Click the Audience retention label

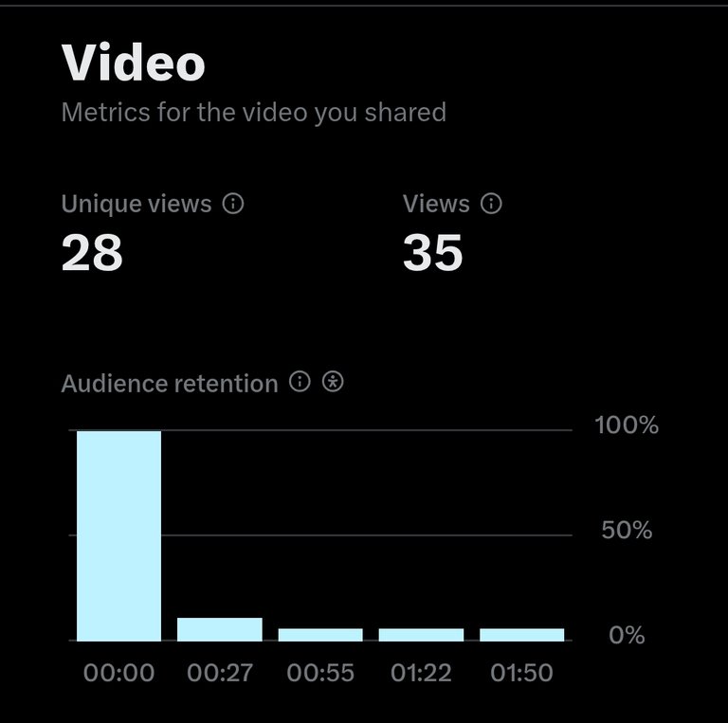click(170, 384)
